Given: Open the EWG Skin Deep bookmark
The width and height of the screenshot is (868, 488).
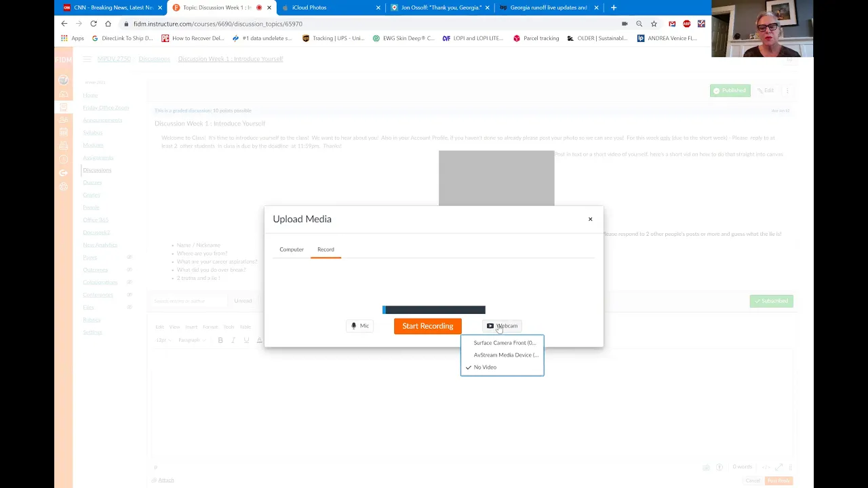Looking at the screenshot, I should [x=403, y=38].
